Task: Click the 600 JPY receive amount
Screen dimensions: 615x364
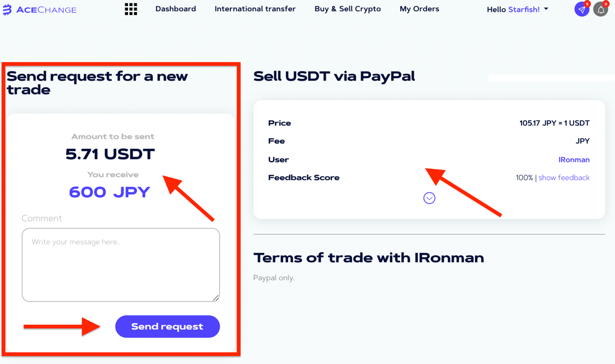Action: pos(110,192)
